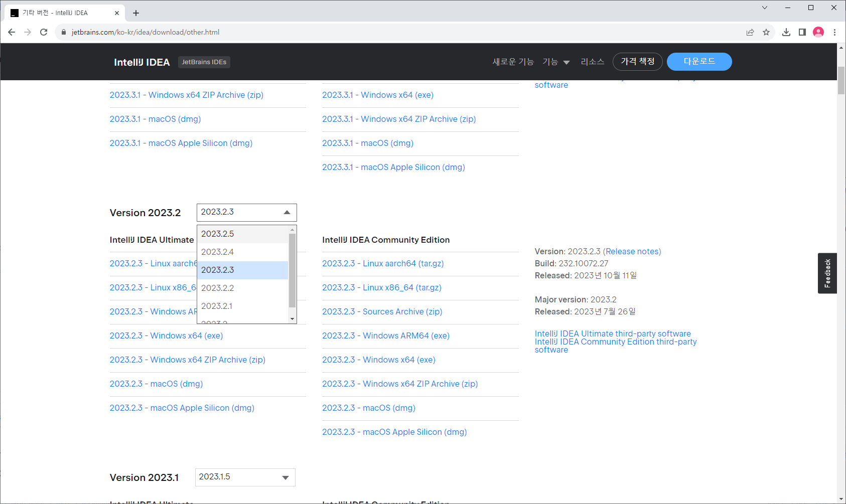Collapse the Version 2023.2 version dropdown
This screenshot has width=846, height=504.
tap(247, 213)
